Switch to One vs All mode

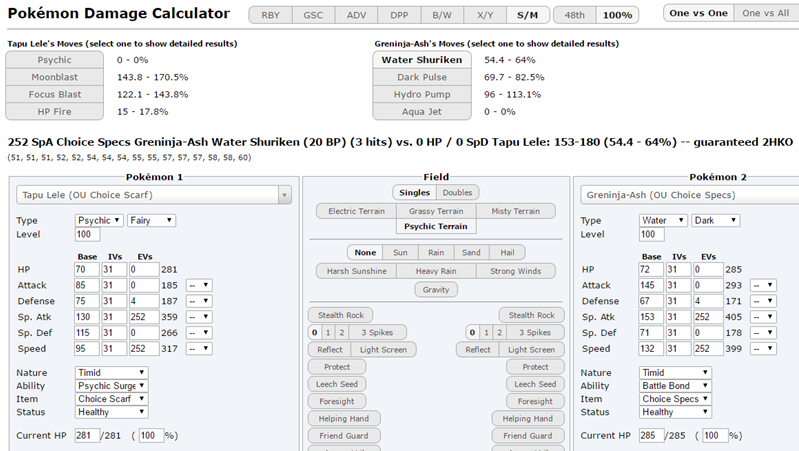coord(766,13)
